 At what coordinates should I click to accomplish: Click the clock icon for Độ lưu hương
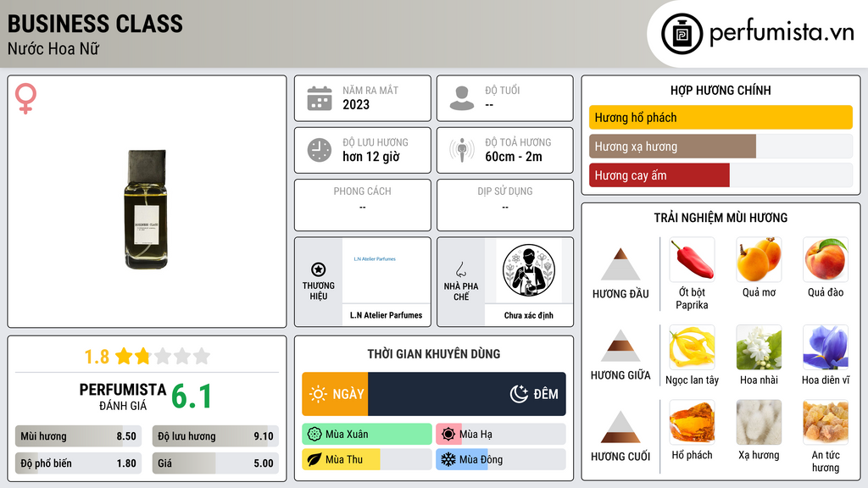(320, 150)
